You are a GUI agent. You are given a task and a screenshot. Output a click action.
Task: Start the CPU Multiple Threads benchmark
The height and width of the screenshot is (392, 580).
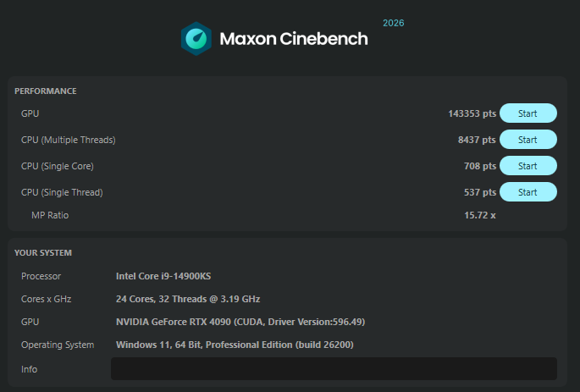pos(528,140)
